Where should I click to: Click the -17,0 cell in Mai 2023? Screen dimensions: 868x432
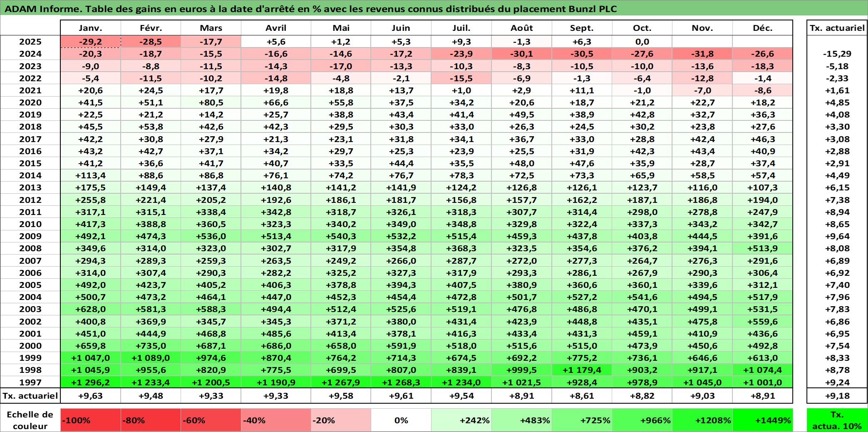[x=341, y=66]
